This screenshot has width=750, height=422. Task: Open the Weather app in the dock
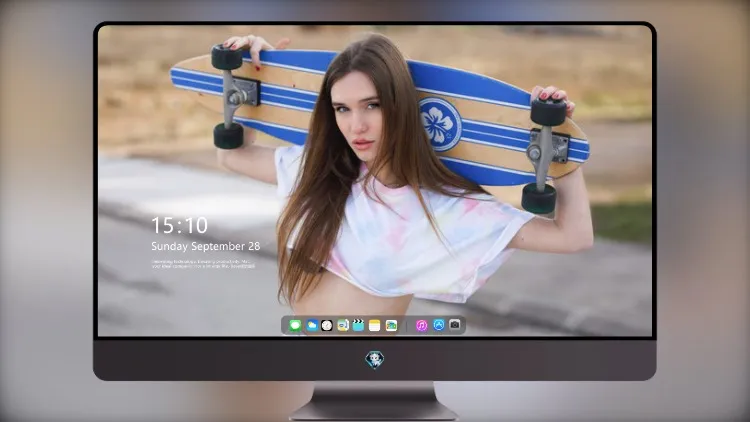(x=312, y=325)
